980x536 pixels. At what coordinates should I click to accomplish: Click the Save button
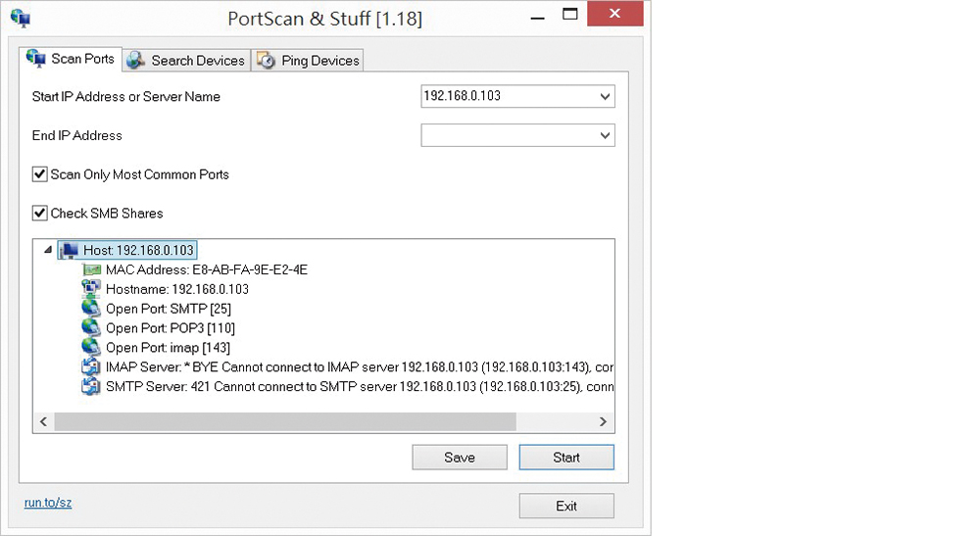460,458
